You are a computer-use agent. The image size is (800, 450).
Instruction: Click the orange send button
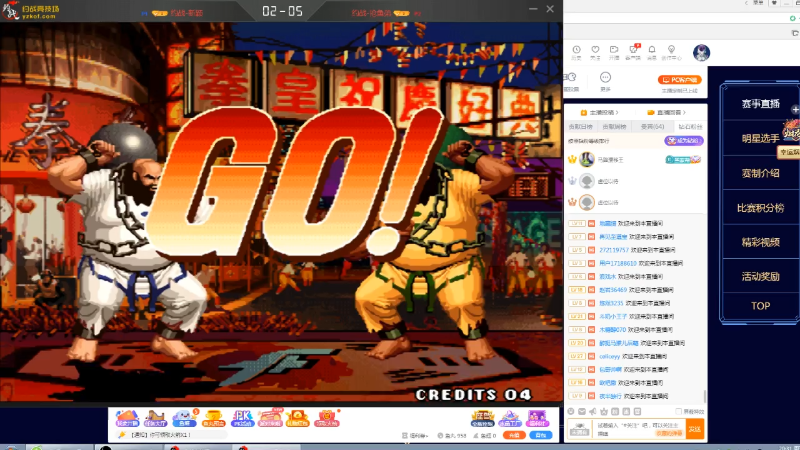point(695,429)
